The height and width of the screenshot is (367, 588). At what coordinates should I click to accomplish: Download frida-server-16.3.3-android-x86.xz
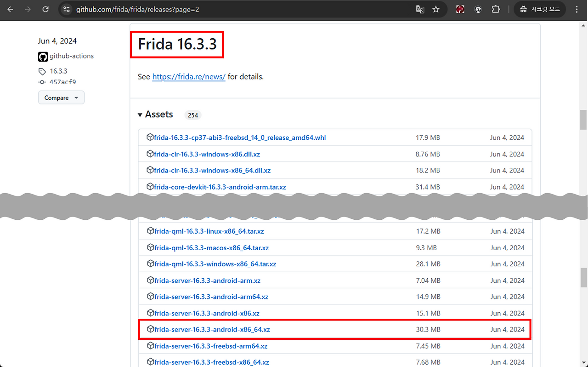pos(207,314)
